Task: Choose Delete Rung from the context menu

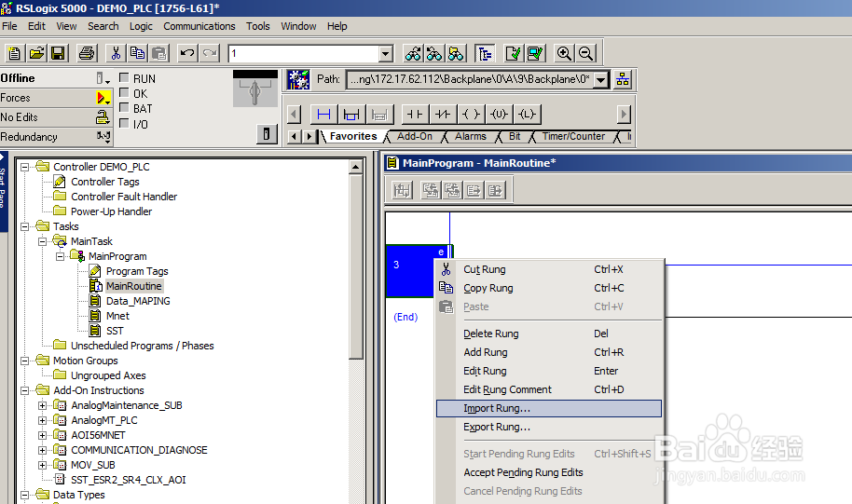Action: pyautogui.click(x=549, y=334)
